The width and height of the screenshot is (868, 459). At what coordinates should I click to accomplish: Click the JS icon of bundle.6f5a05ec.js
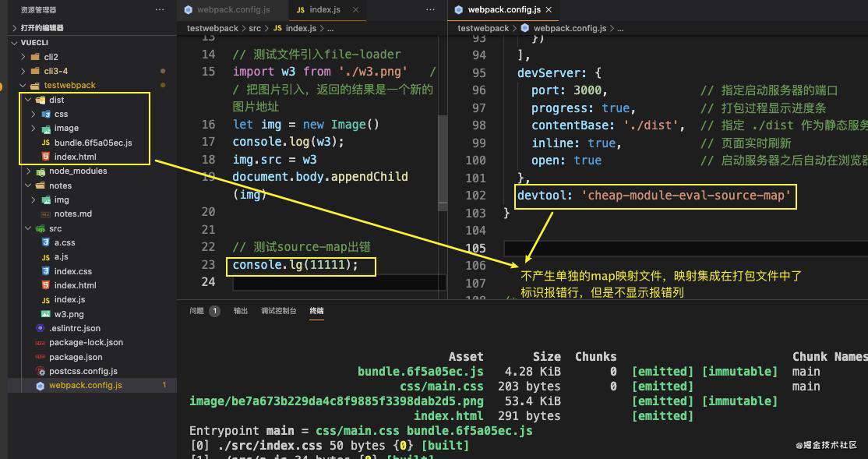[x=46, y=143]
